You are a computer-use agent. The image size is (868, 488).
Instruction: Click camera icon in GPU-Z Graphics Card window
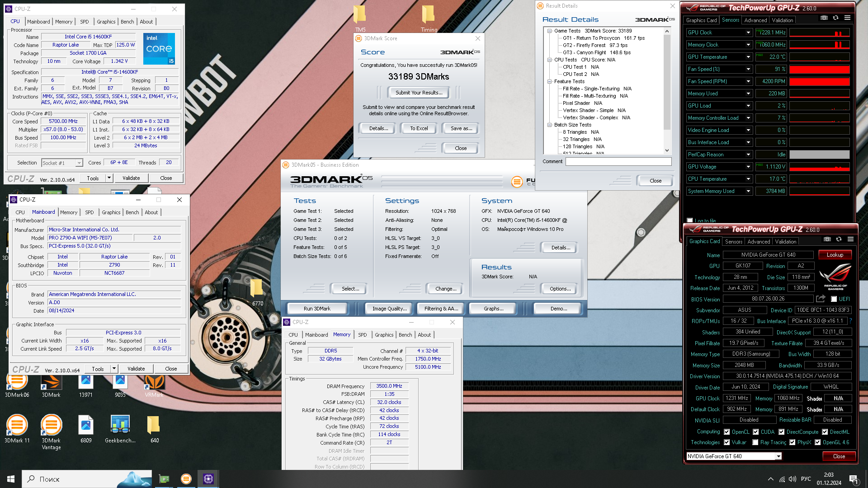coord(827,239)
